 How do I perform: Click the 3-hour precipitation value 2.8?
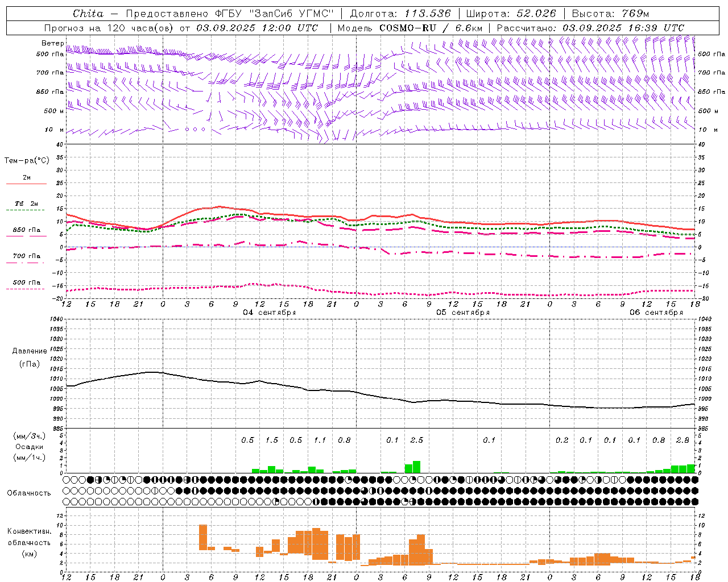682,440
